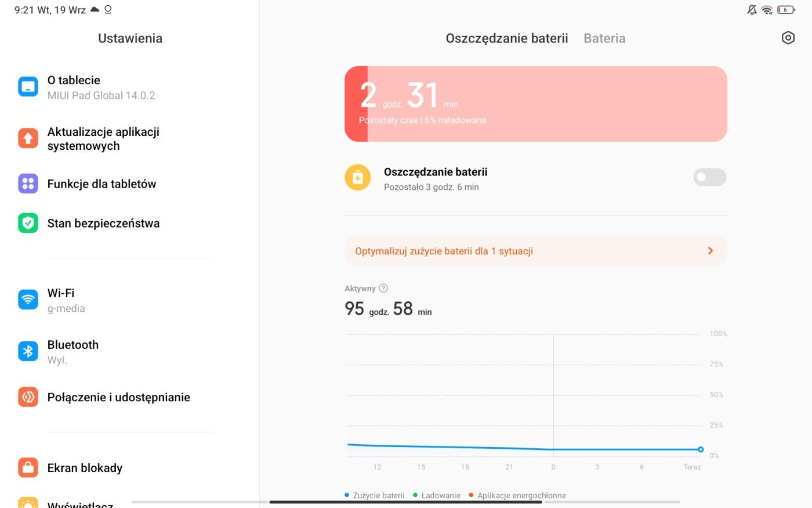Tap the clock and date in status bar
The image size is (812, 508).
[50, 10]
